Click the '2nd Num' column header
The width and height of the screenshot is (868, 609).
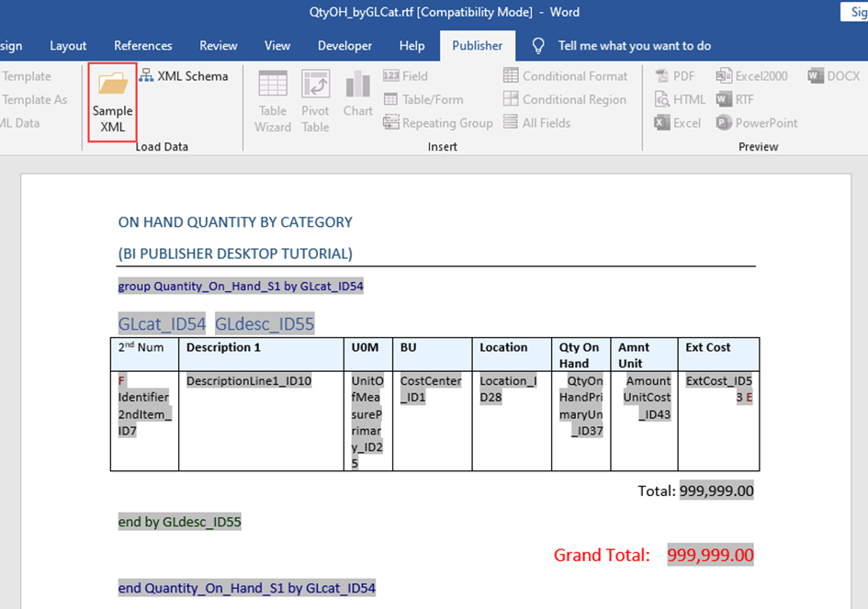coord(144,355)
